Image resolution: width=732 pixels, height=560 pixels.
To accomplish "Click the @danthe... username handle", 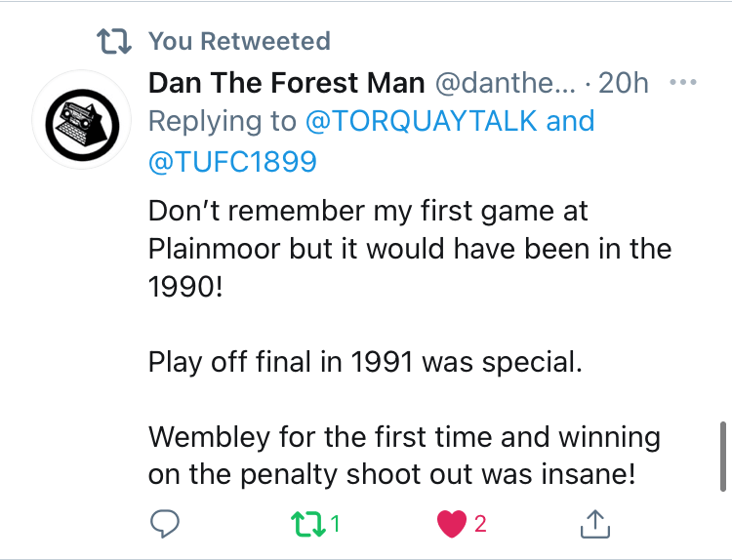I will pos(502,83).
